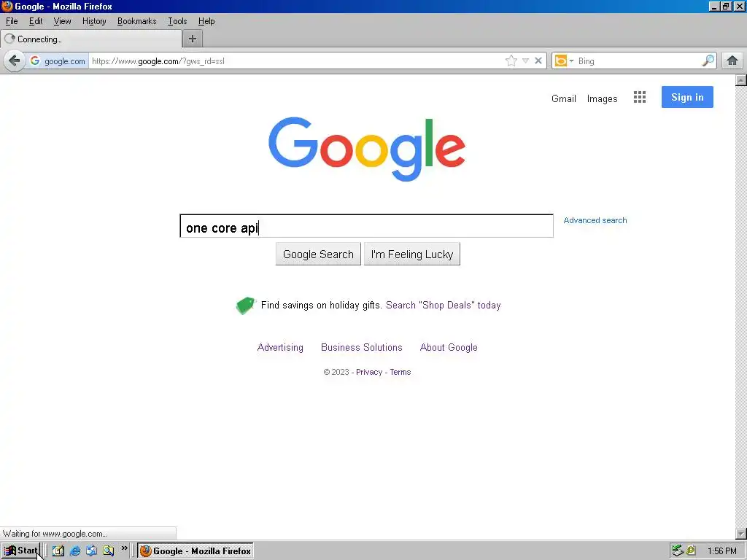This screenshot has width=747, height=560.
Task: Click the green shopping tag icon
Action: coord(246,306)
